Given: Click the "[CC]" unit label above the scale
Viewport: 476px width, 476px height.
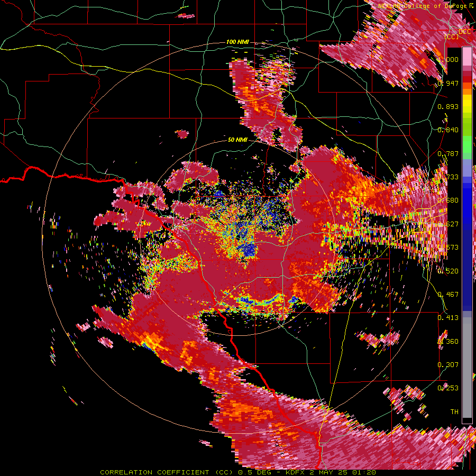Looking at the screenshot, I should tap(452, 36).
